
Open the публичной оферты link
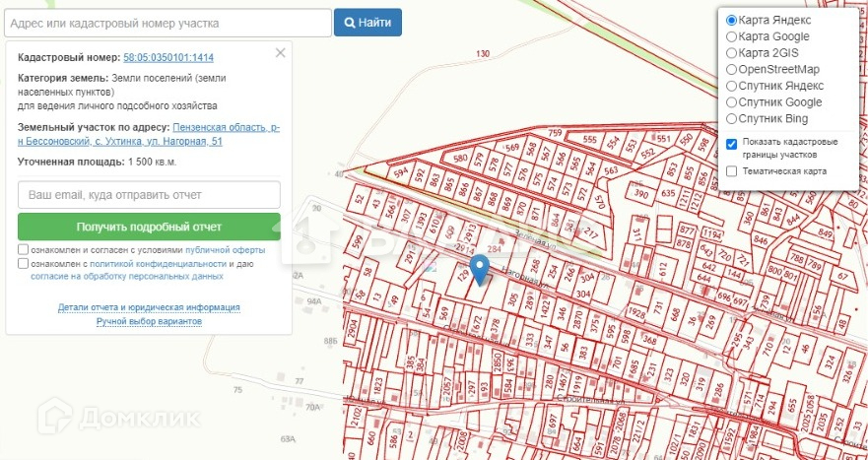(226, 250)
